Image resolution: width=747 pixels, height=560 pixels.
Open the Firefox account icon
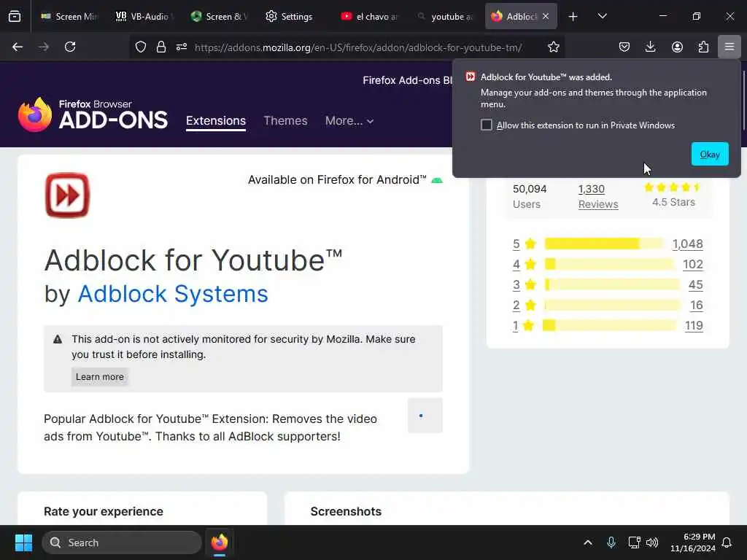[x=677, y=47]
